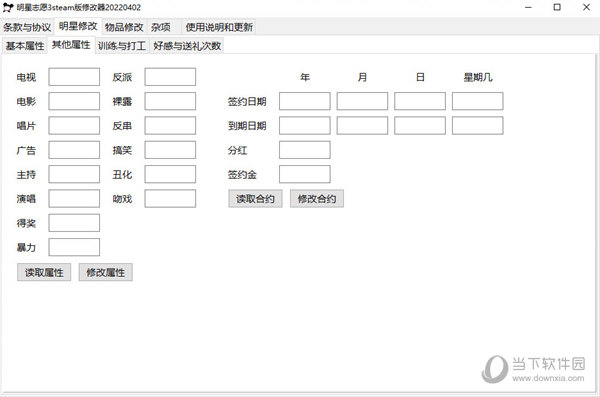Focus the 到期日期 weekday (星期几) field
The width and height of the screenshot is (600, 397).
click(x=478, y=126)
